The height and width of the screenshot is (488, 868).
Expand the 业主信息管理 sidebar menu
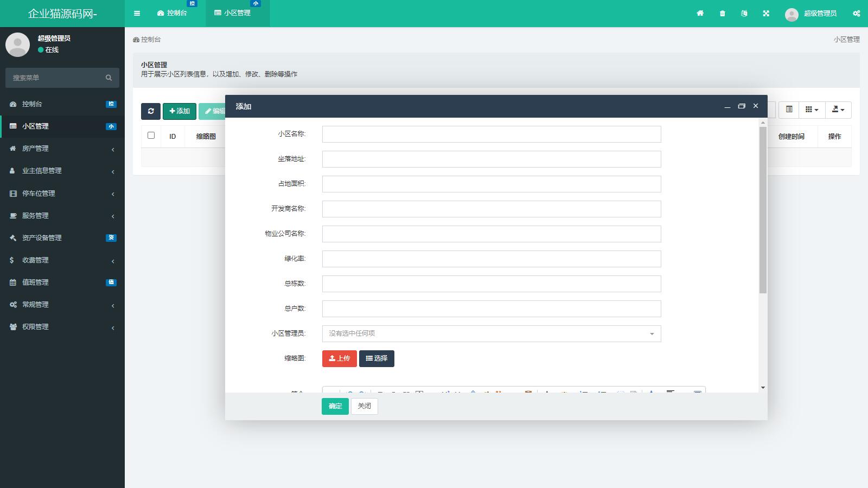click(x=62, y=171)
